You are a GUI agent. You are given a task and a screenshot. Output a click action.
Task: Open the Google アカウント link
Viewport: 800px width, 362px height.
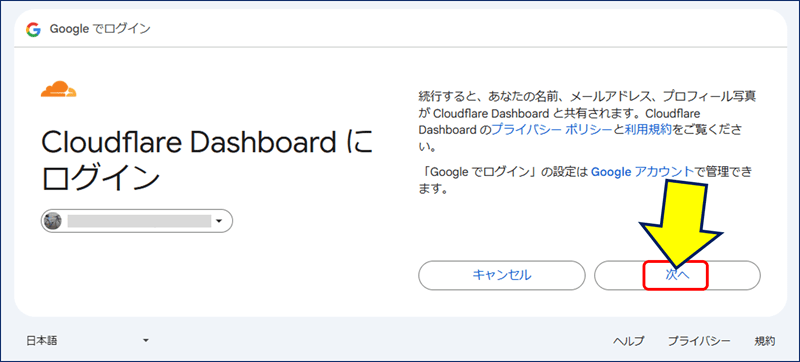642,172
